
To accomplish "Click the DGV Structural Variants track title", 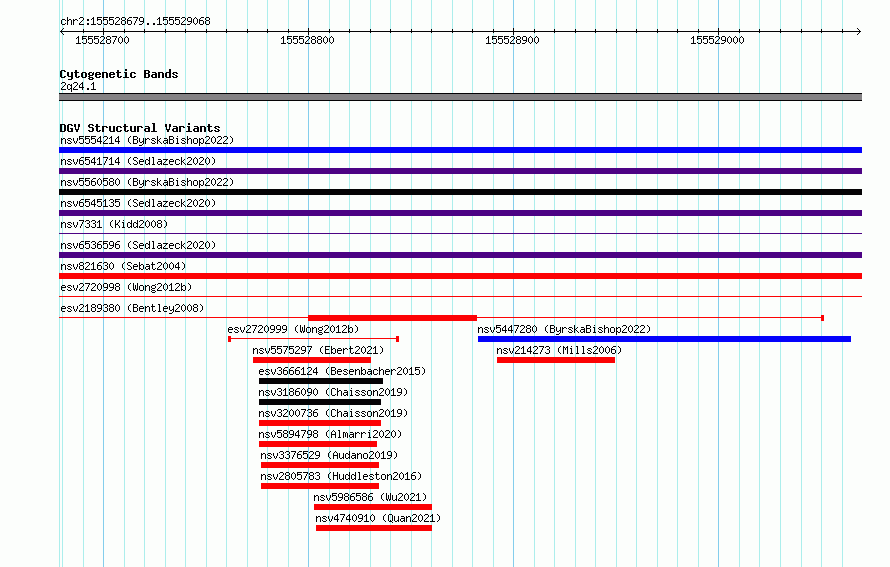I will click(x=140, y=128).
